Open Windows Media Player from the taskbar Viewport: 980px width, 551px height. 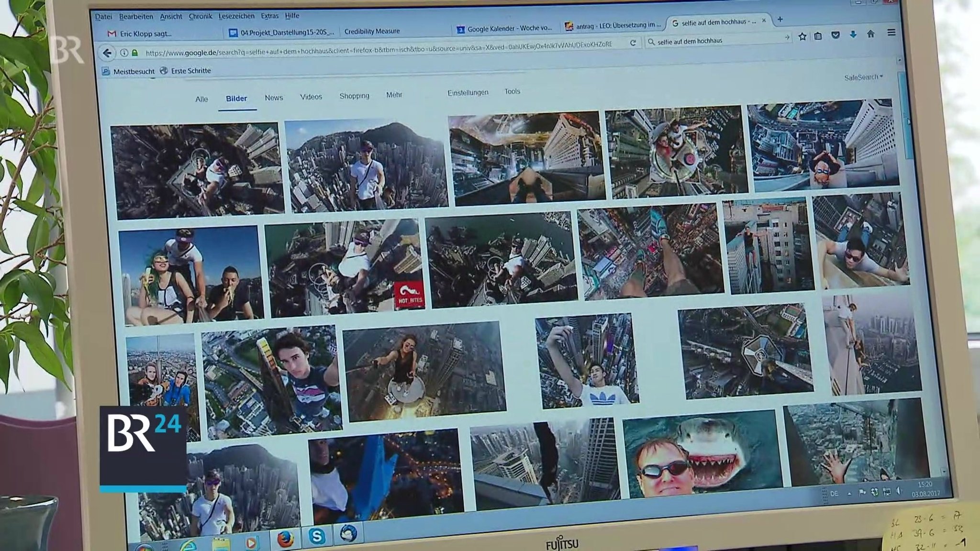coord(251,543)
